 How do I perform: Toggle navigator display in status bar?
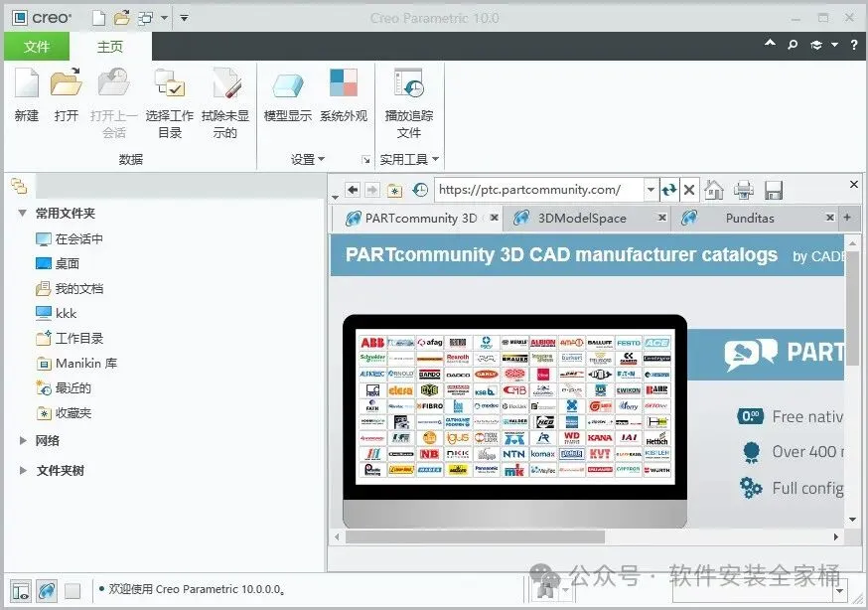[21, 591]
